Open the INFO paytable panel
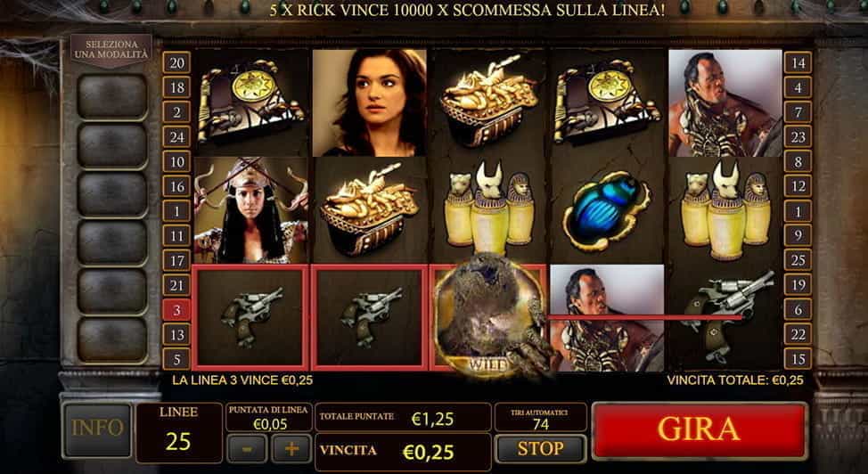868x474 pixels. 97,430
